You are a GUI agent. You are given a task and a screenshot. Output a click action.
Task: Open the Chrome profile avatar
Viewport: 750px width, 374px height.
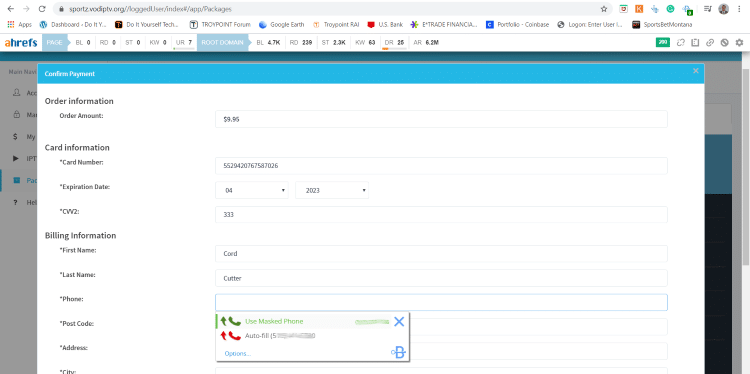724,9
